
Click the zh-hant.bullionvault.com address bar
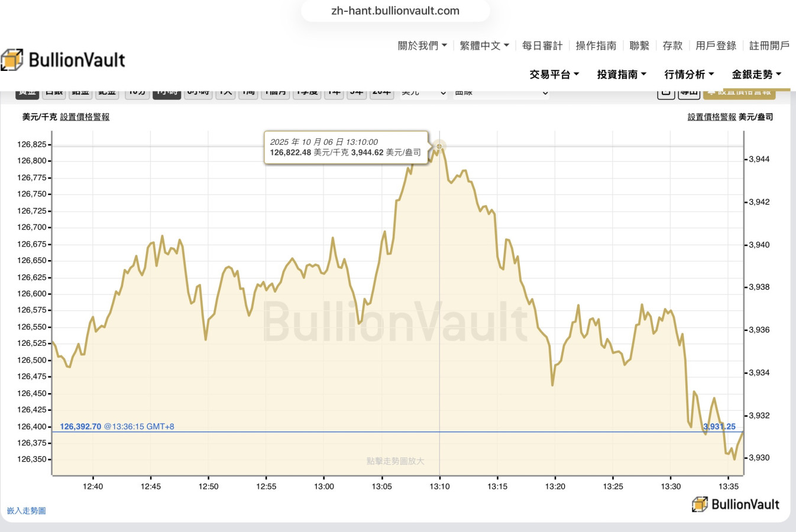point(395,11)
